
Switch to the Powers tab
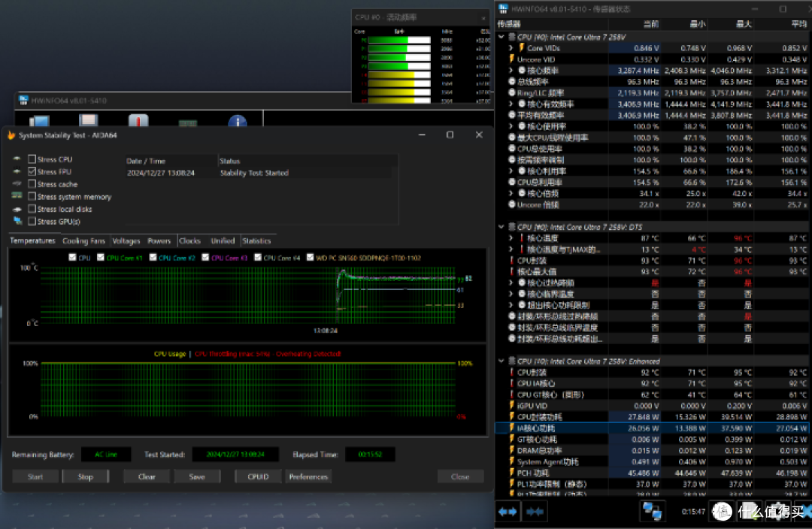pos(159,240)
